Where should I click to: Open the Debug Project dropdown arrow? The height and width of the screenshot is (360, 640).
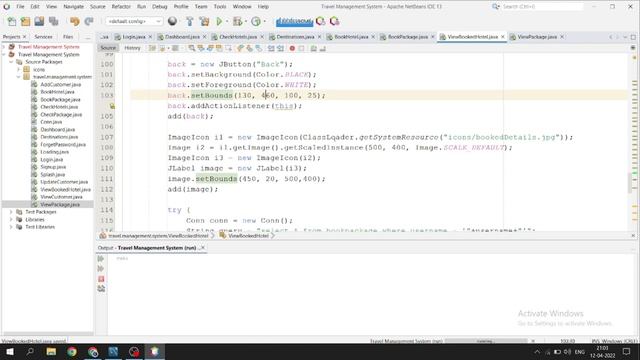click(246, 21)
